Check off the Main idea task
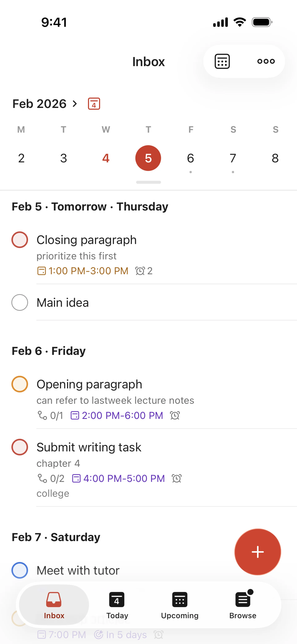 tap(20, 303)
